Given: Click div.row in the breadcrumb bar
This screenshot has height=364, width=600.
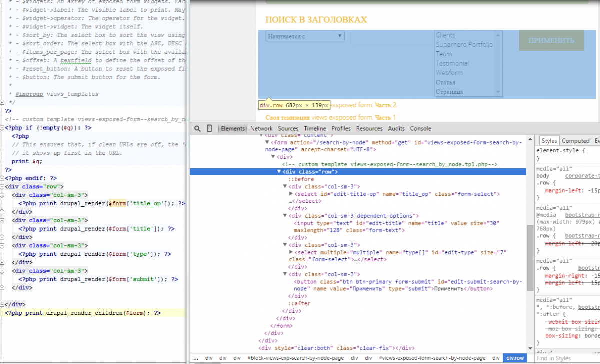Looking at the screenshot, I should pyautogui.click(x=515, y=358).
